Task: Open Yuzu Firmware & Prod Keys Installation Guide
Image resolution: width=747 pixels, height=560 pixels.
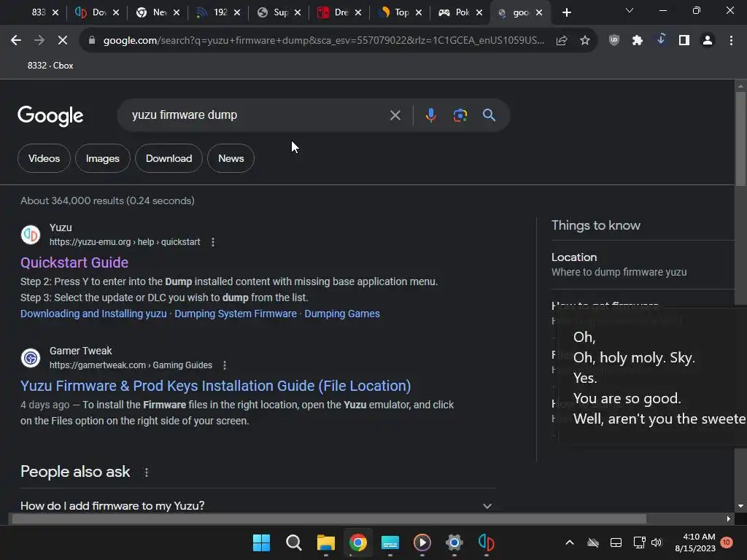Action: click(215, 386)
